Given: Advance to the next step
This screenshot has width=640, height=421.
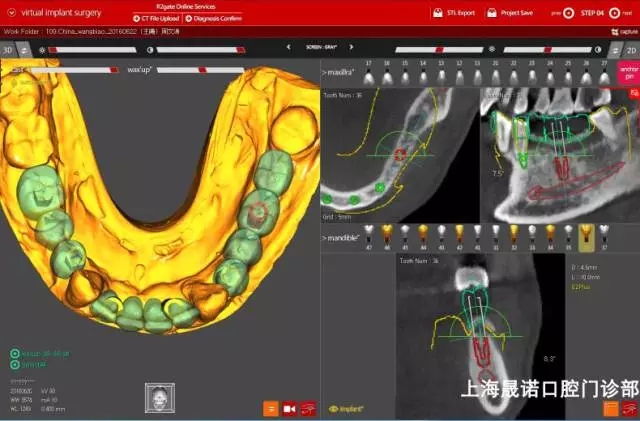Looking at the screenshot, I should pyautogui.click(x=625, y=13).
